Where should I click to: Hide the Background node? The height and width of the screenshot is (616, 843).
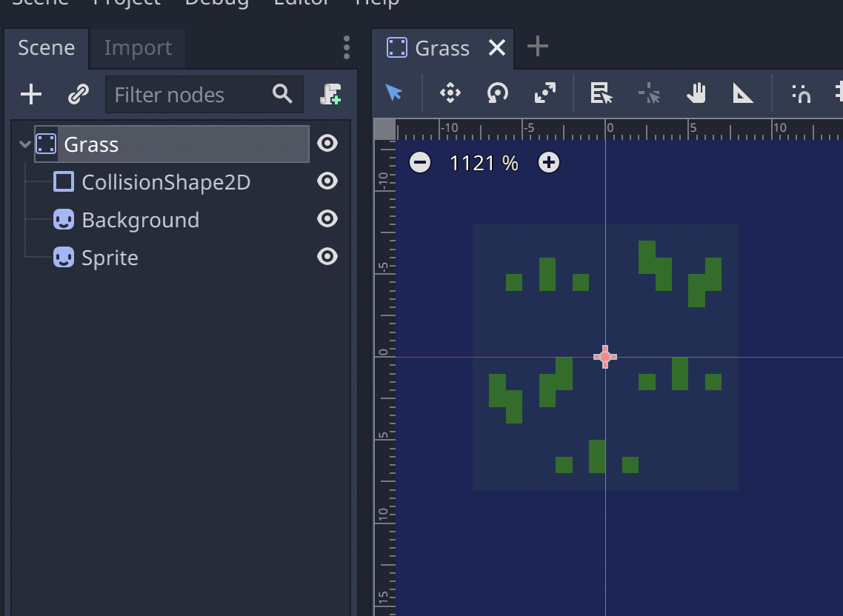[x=327, y=219]
